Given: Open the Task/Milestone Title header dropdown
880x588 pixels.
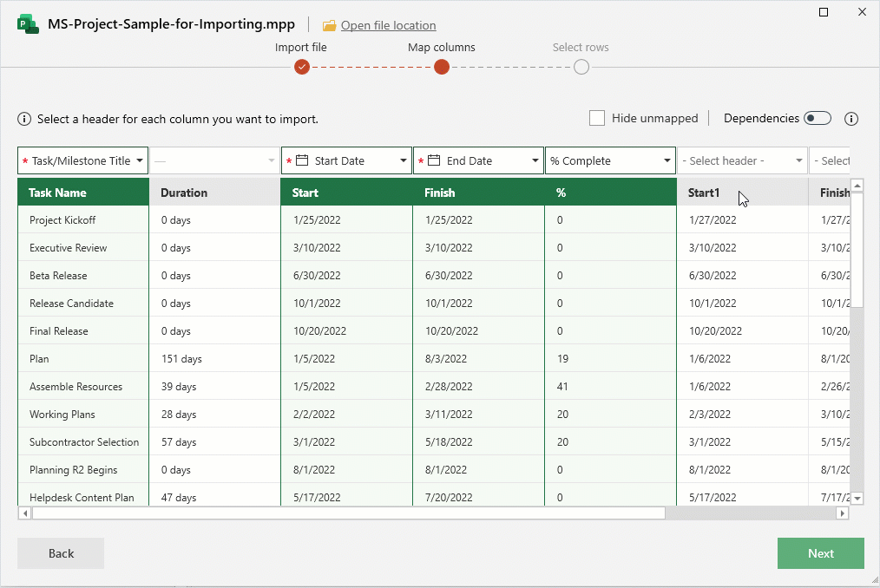Looking at the screenshot, I should point(141,160).
